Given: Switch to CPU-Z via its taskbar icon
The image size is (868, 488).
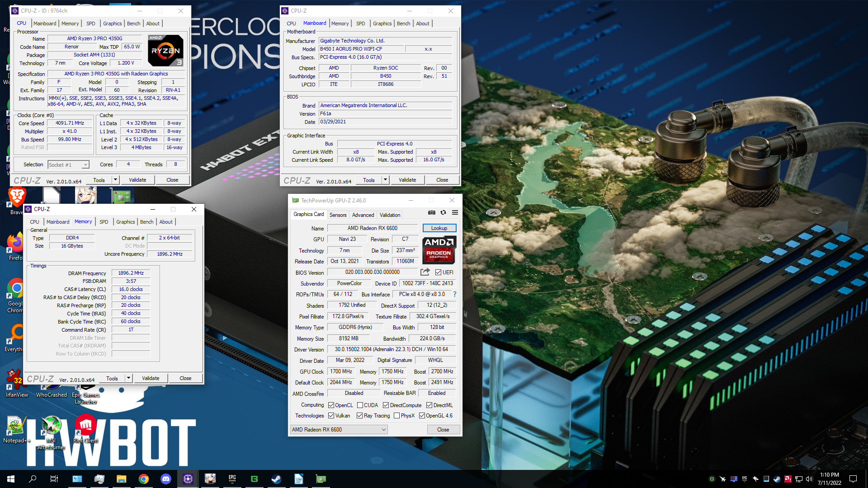Looking at the screenshot, I should coord(188,479).
